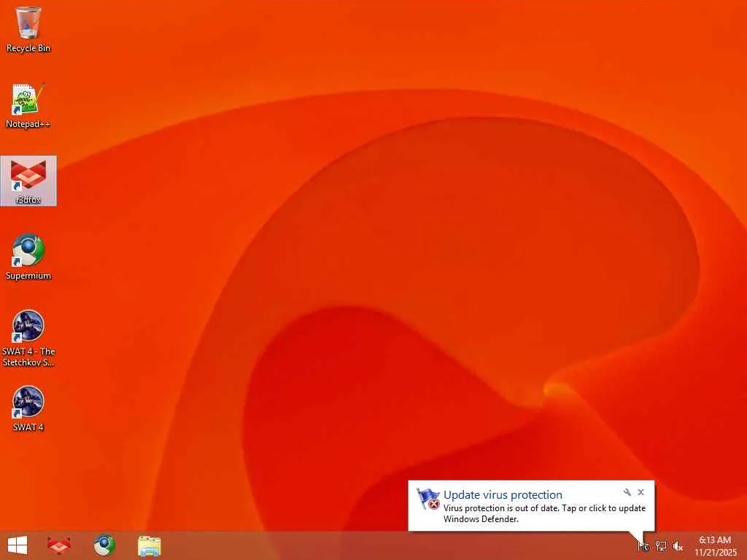This screenshot has height=560, width=747.
Task: Click the notification wrench options icon
Action: pos(627,492)
